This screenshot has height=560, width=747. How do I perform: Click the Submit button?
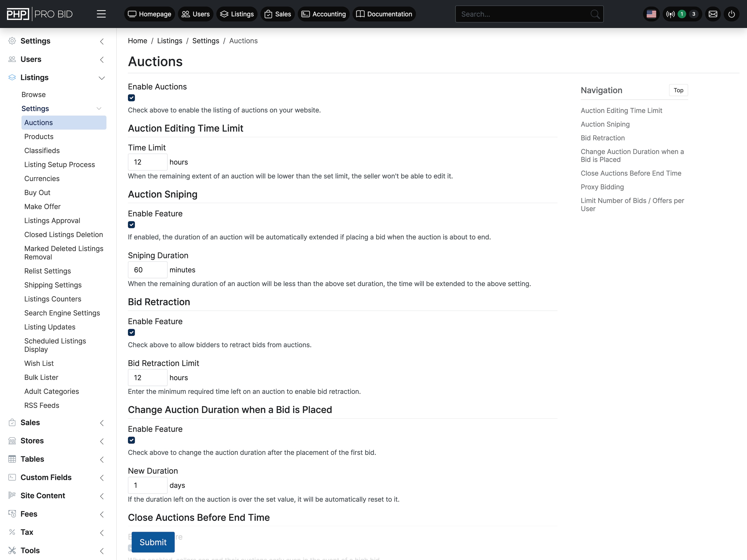(x=153, y=542)
